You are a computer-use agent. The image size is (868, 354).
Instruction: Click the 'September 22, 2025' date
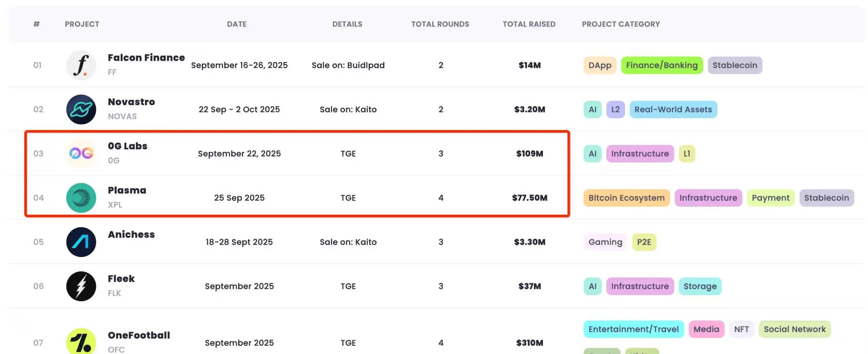tap(239, 153)
